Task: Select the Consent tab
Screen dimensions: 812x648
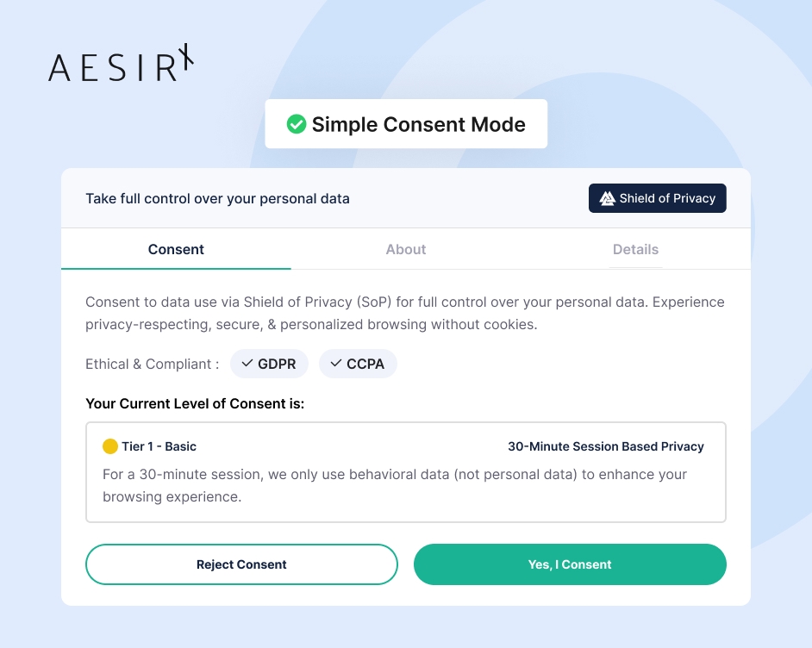Action: (176, 250)
